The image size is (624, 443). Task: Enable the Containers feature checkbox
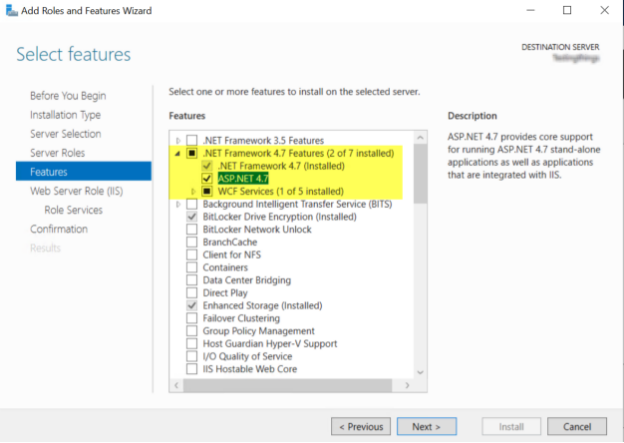tap(192, 267)
